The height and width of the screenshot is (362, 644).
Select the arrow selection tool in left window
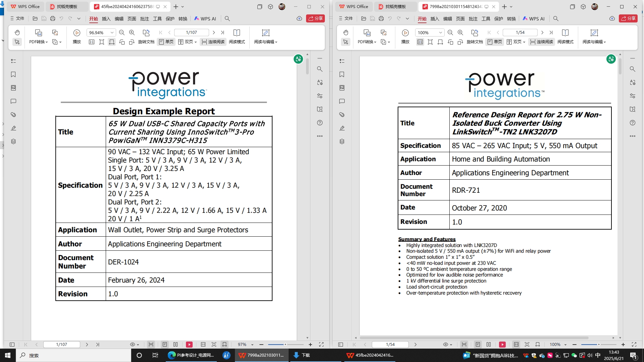click(17, 42)
